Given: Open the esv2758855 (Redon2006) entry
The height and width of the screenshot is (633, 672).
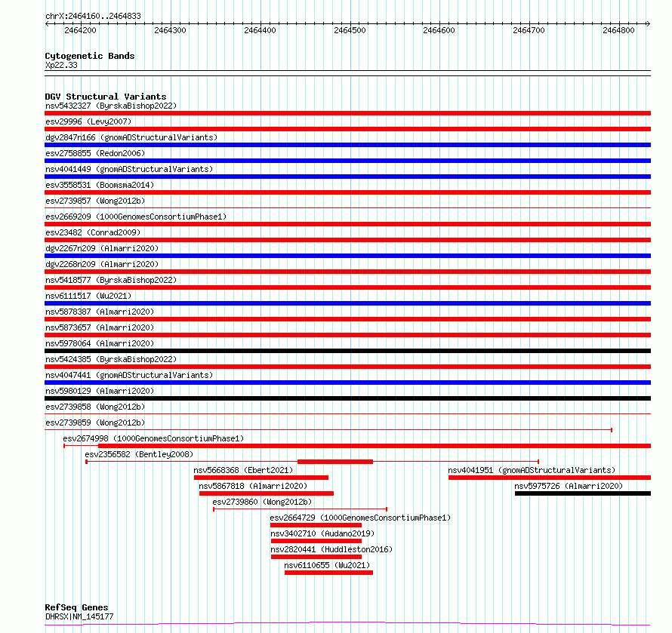Looking at the screenshot, I should click(95, 153).
